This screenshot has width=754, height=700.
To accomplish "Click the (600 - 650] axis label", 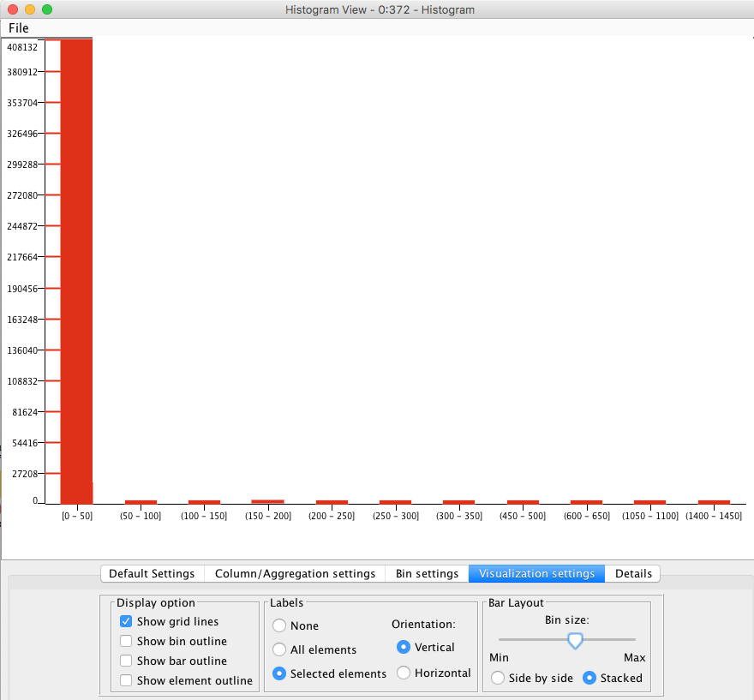I will [x=587, y=516].
